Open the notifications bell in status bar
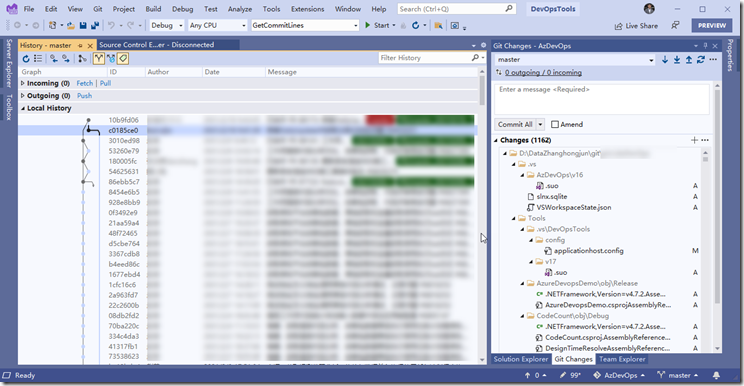Viewport: 744px width, 386px height. 716,375
